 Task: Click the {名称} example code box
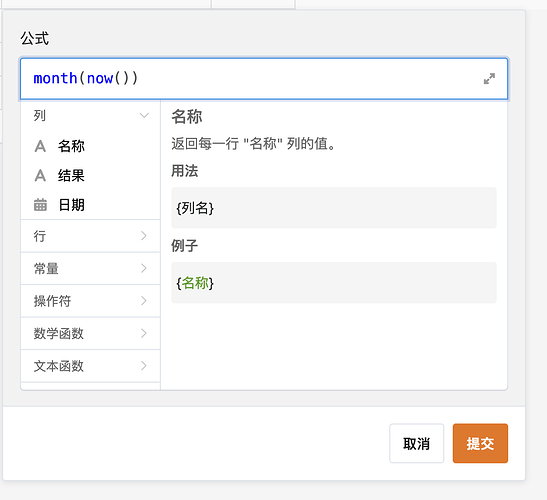click(x=334, y=283)
